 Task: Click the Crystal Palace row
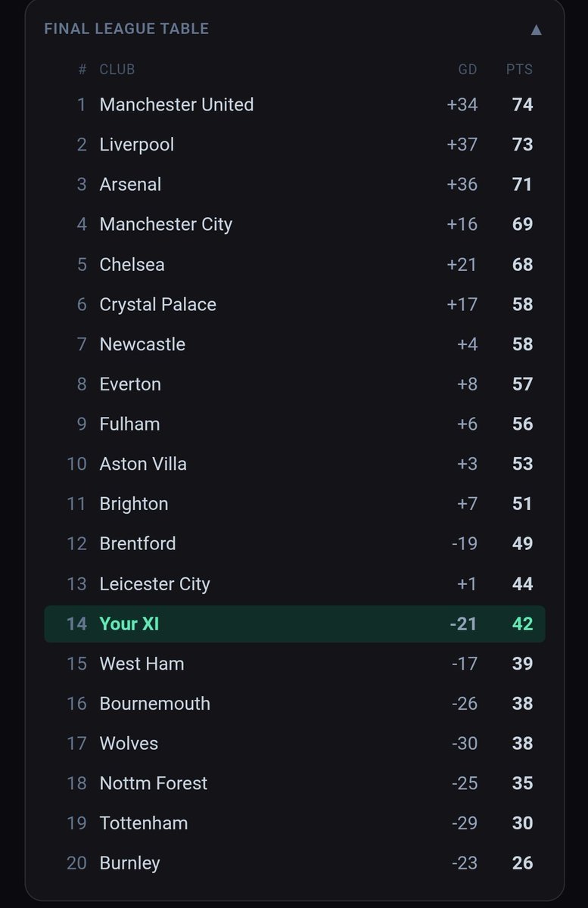click(294, 304)
